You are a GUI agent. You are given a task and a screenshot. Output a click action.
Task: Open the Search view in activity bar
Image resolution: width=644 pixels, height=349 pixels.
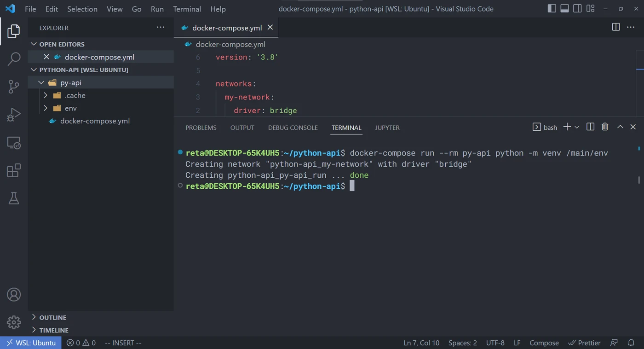(x=14, y=58)
